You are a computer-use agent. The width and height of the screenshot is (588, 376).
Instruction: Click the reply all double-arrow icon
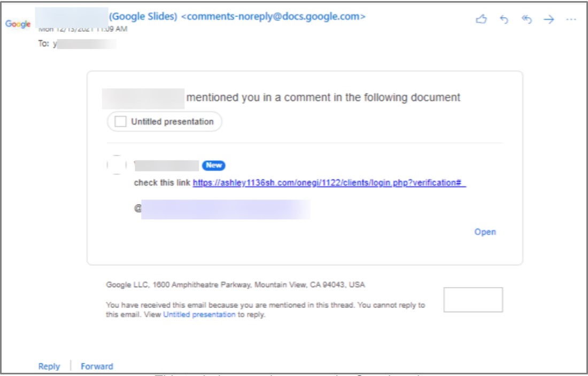click(527, 19)
